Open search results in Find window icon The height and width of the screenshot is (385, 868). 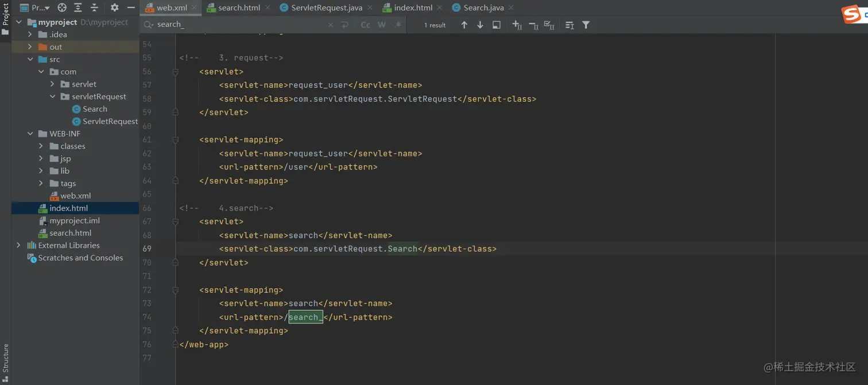tap(497, 25)
